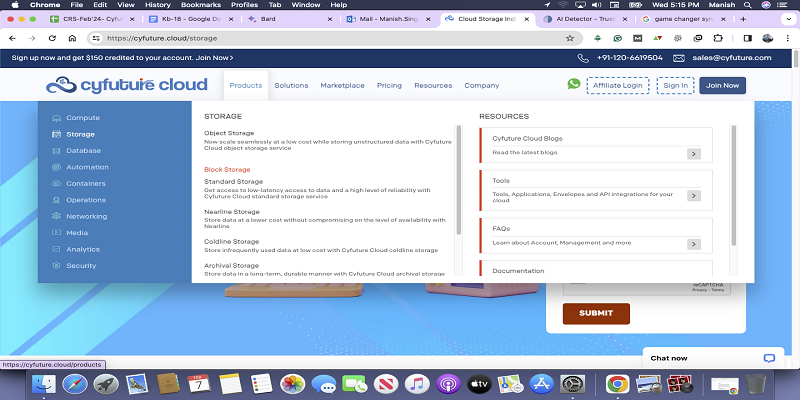This screenshot has height=400, width=800.
Task: Open Finder from the Dock
Action: (44, 384)
